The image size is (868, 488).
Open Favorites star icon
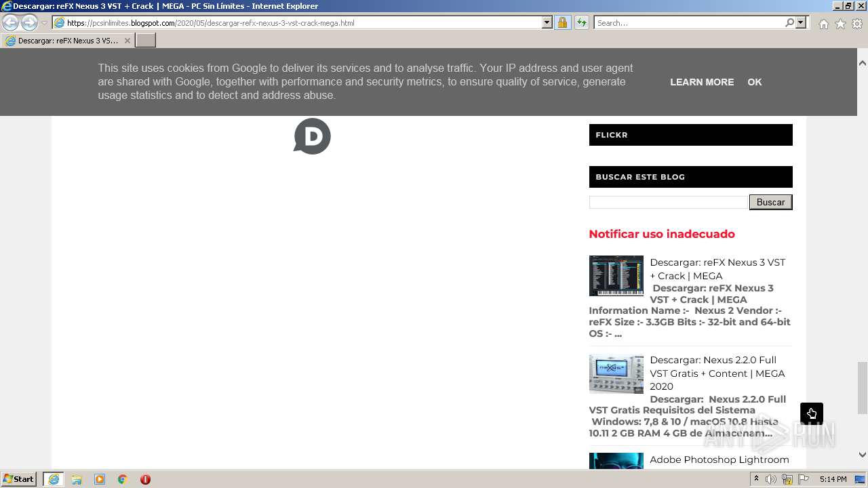coord(840,24)
